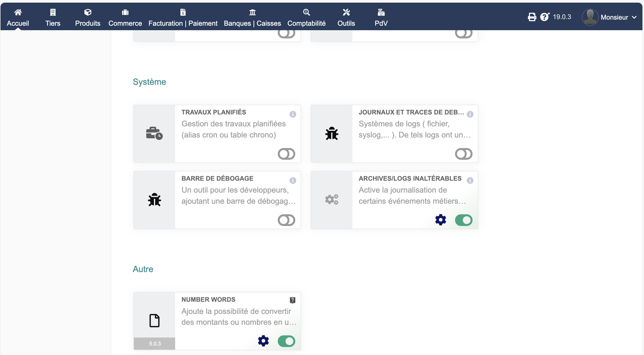Click the question-mark icon on Number Words card
The height and width of the screenshot is (355, 644).
292,300
